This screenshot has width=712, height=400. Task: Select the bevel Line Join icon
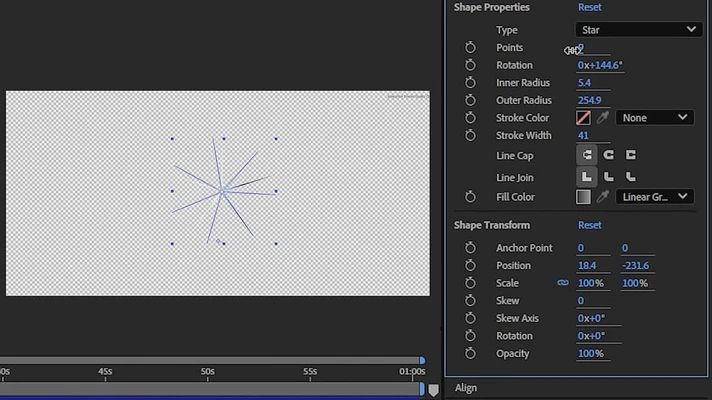tap(631, 177)
